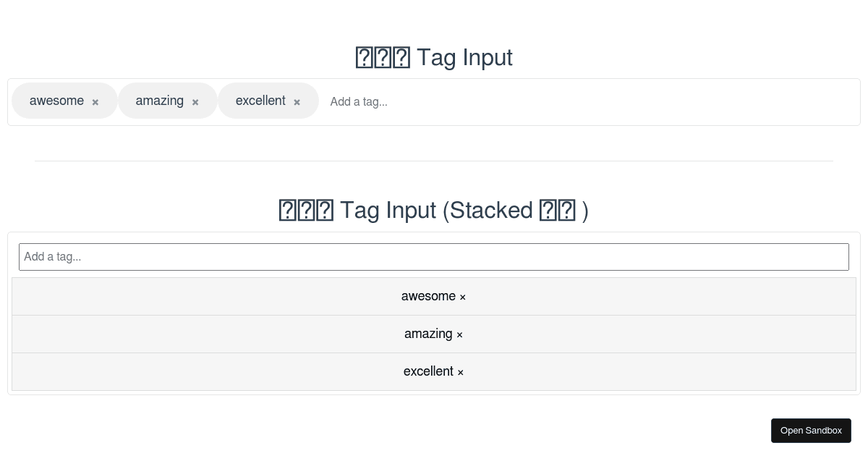The height and width of the screenshot is (456, 868).
Task: Remove 'awesome' from the stacked list
Action: 463,297
